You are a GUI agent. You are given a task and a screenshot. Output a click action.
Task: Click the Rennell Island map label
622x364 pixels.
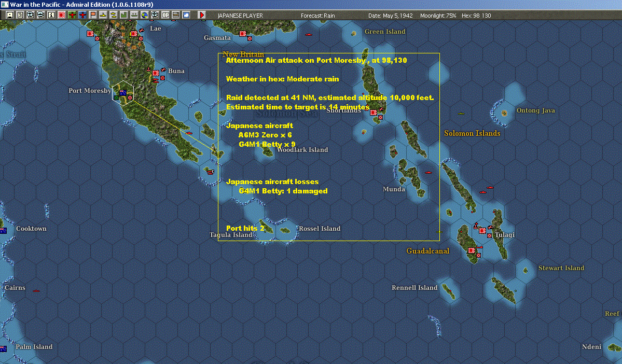pyautogui.click(x=414, y=287)
